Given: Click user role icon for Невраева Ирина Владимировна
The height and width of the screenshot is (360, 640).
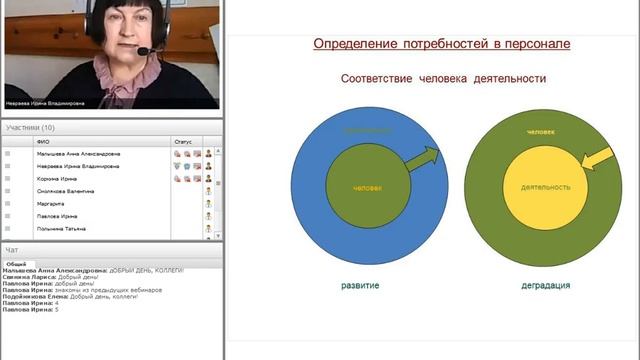Looking at the screenshot, I should point(209,166).
